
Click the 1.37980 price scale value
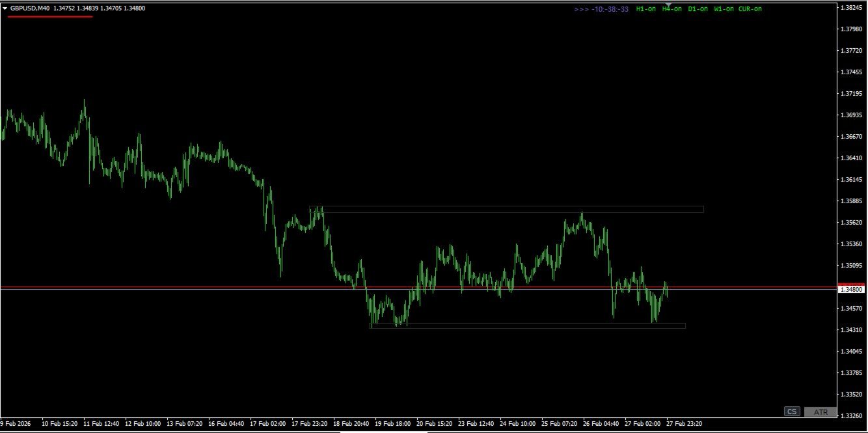[851, 29]
